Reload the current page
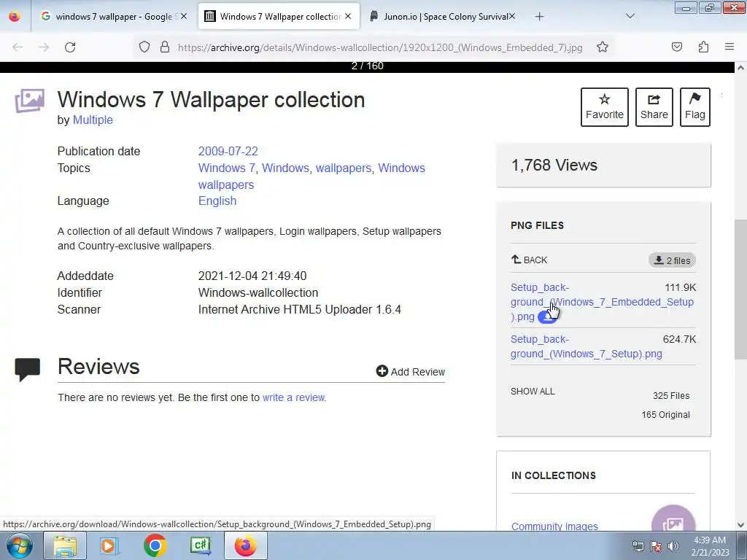 tap(70, 47)
